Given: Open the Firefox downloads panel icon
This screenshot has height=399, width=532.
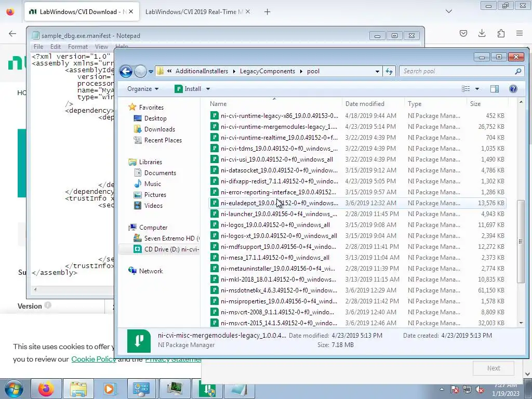Looking at the screenshot, I should tap(482, 33).
